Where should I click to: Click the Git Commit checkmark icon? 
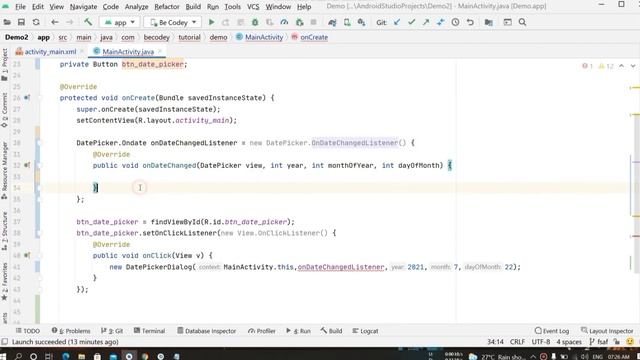click(x=411, y=22)
